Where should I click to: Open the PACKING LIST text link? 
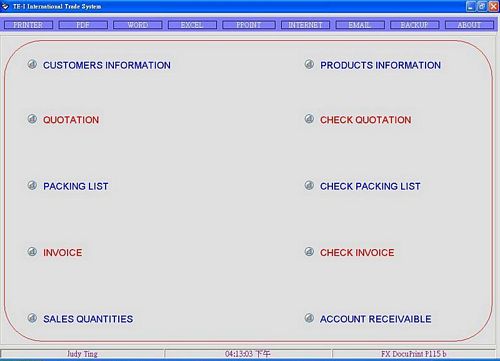pos(76,186)
